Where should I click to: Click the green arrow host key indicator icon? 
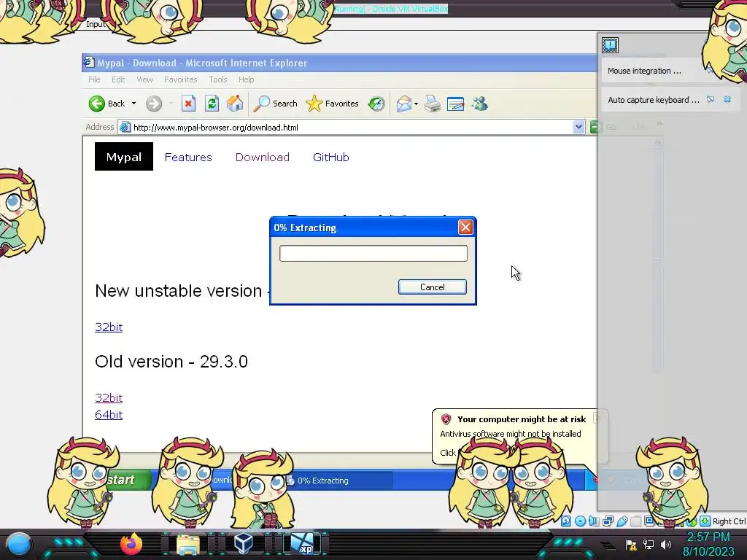705,521
